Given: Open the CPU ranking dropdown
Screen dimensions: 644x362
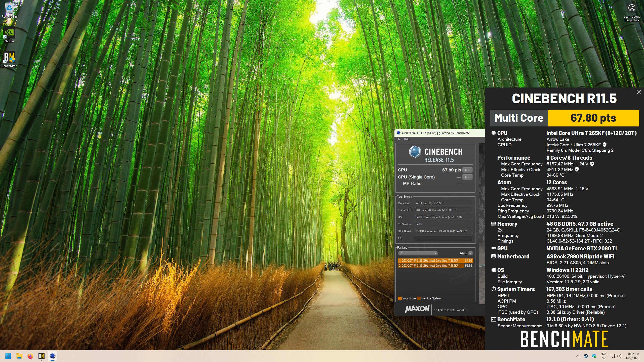Looking at the screenshot, I should pyautogui.click(x=418, y=253).
